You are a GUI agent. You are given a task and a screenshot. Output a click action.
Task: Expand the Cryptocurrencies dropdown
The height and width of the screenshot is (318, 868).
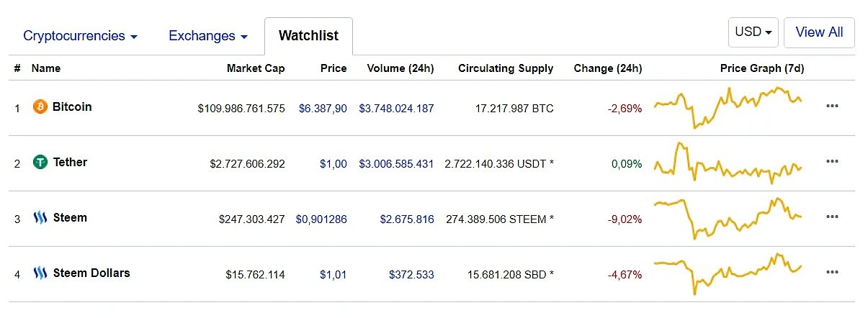(81, 36)
